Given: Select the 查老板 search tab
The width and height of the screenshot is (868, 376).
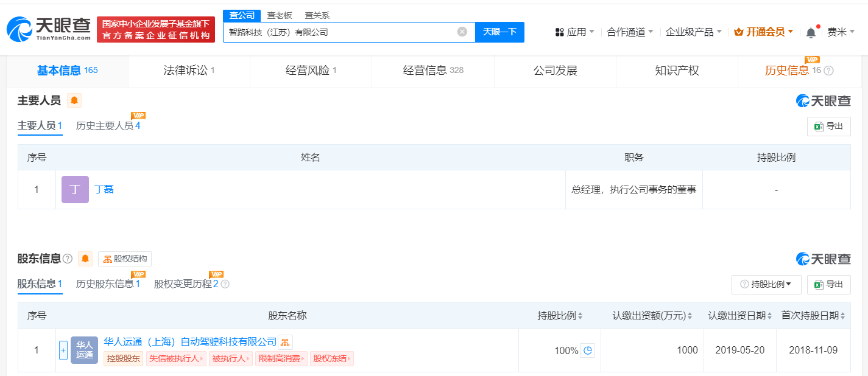Looking at the screenshot, I should (280, 15).
